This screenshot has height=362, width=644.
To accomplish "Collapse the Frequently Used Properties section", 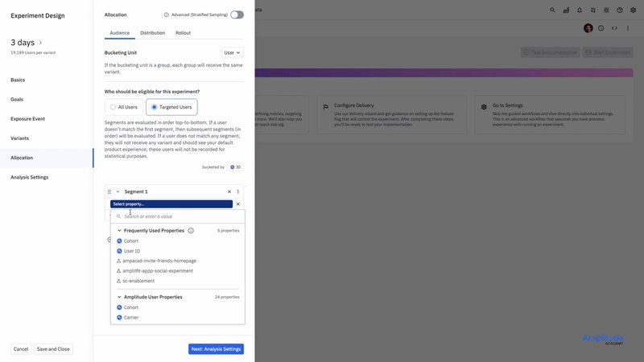I will 120,231.
